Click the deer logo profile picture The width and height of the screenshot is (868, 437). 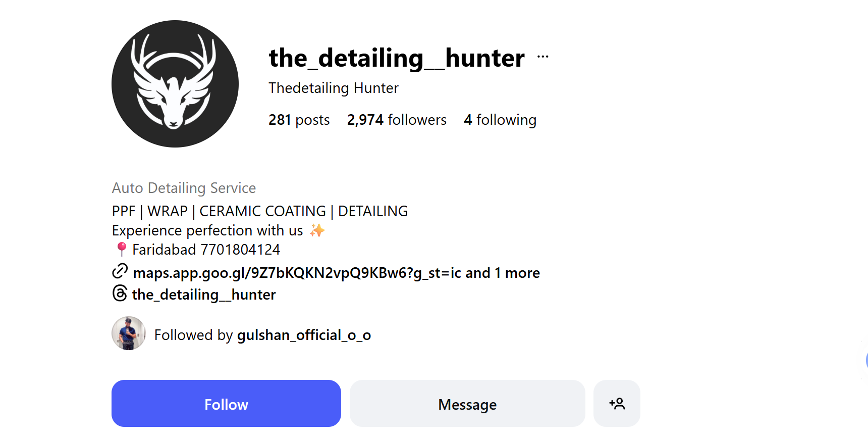[x=175, y=84]
